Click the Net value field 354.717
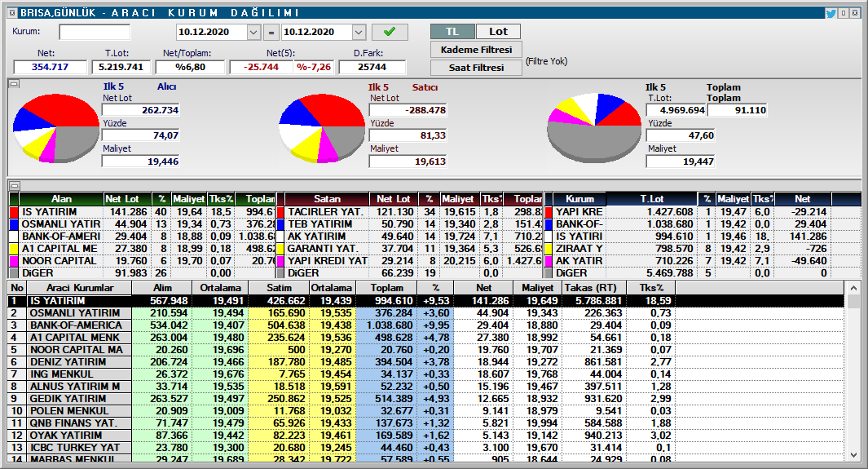This screenshot has width=868, height=469. coord(51,67)
